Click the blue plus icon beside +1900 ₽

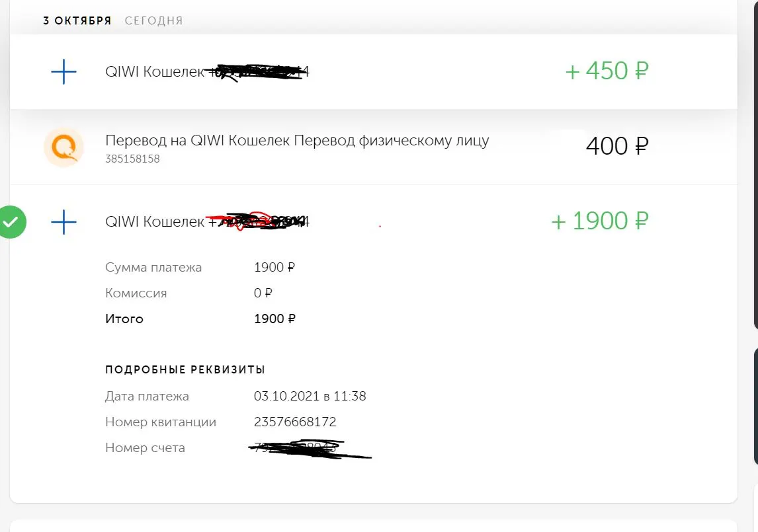(63, 222)
